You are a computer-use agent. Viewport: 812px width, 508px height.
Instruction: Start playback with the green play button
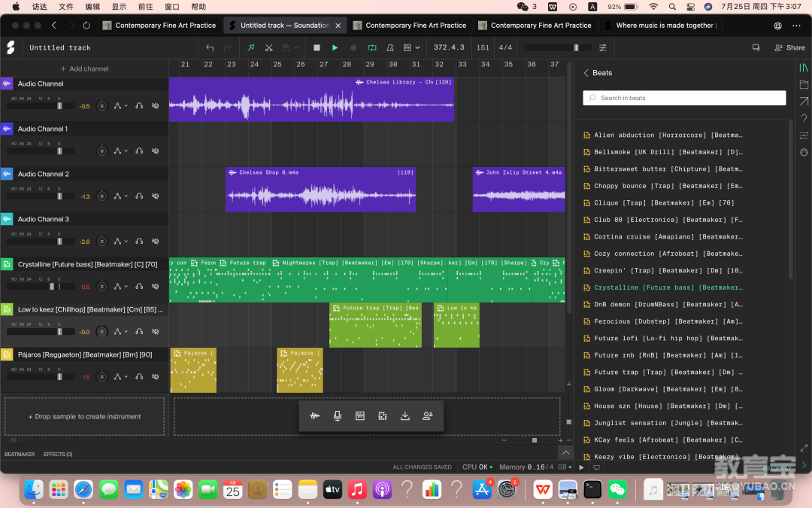(335, 47)
